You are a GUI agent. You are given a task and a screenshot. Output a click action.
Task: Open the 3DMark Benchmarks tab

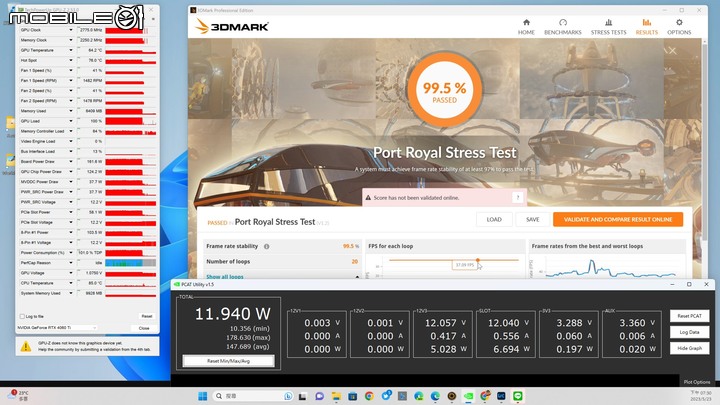tap(562, 27)
